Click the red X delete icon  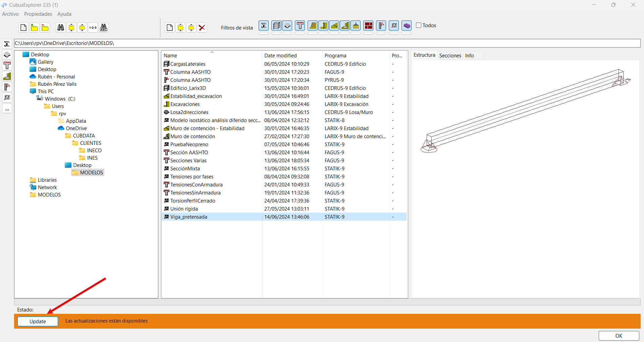202,27
